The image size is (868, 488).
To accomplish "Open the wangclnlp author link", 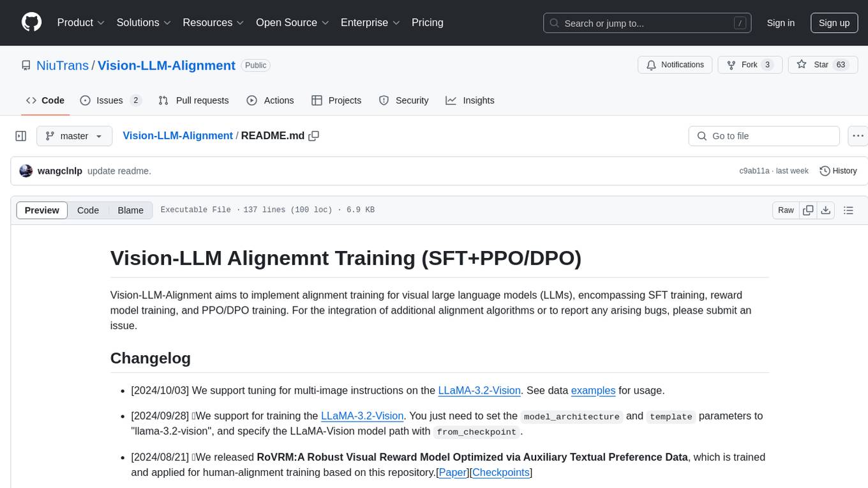I will (x=60, y=171).
